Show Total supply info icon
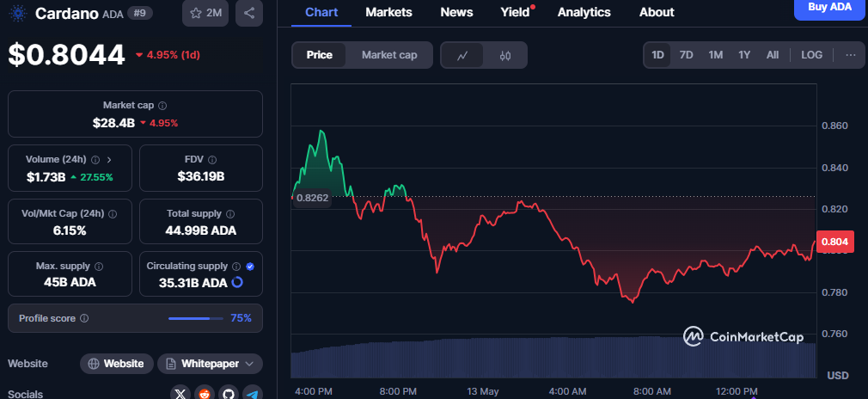Screen dimensions: 868x399 230,214
